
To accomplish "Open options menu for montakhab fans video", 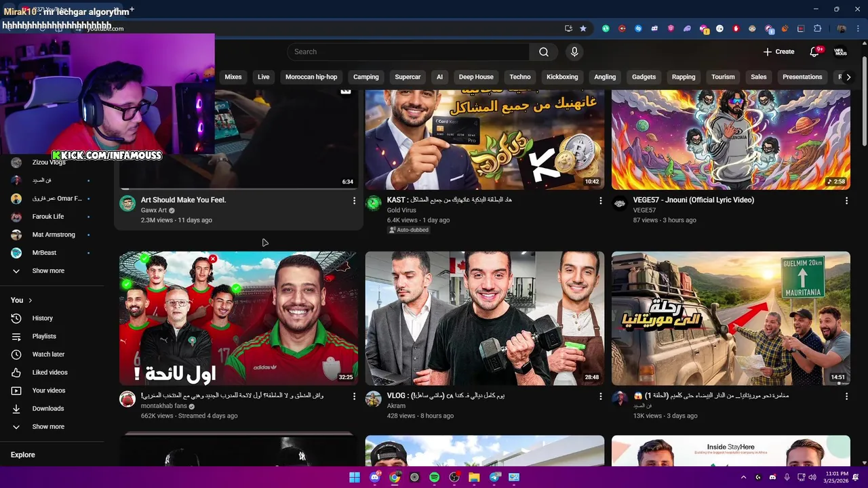I will tap(354, 396).
